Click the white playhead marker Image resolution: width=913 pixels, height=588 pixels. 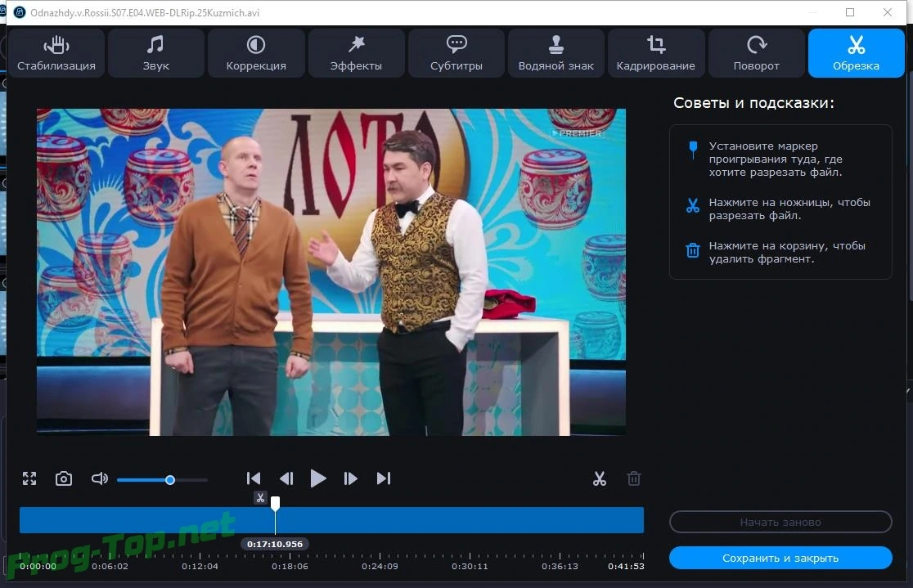pos(276,502)
